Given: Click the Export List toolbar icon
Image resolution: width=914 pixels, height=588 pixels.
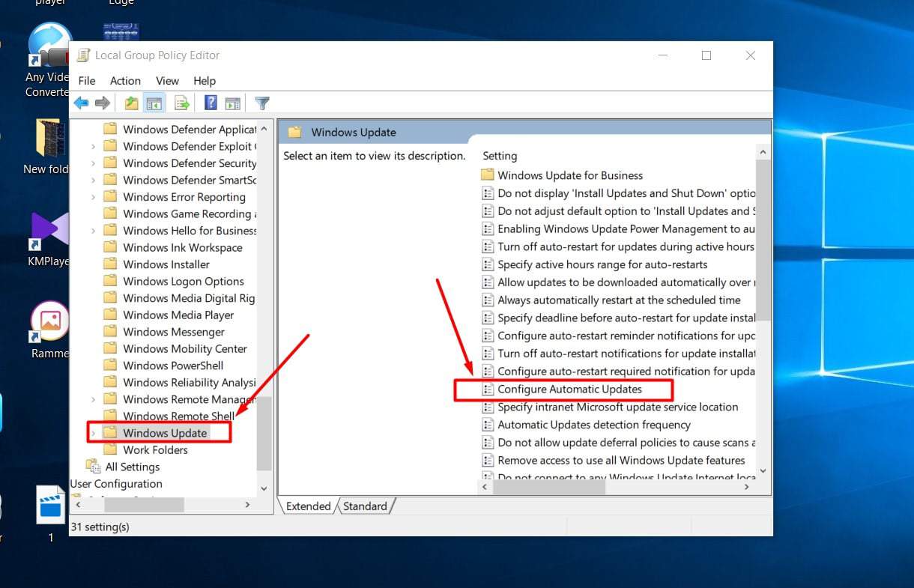Looking at the screenshot, I should (x=181, y=103).
